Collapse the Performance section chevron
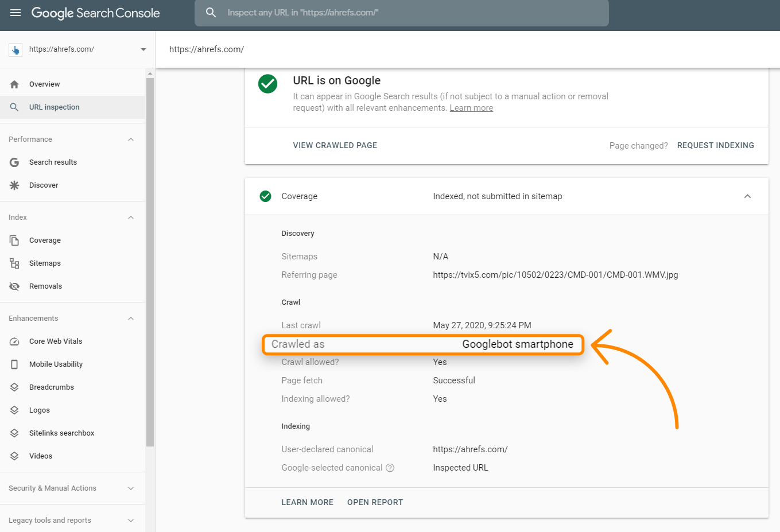780x532 pixels. pyautogui.click(x=131, y=139)
